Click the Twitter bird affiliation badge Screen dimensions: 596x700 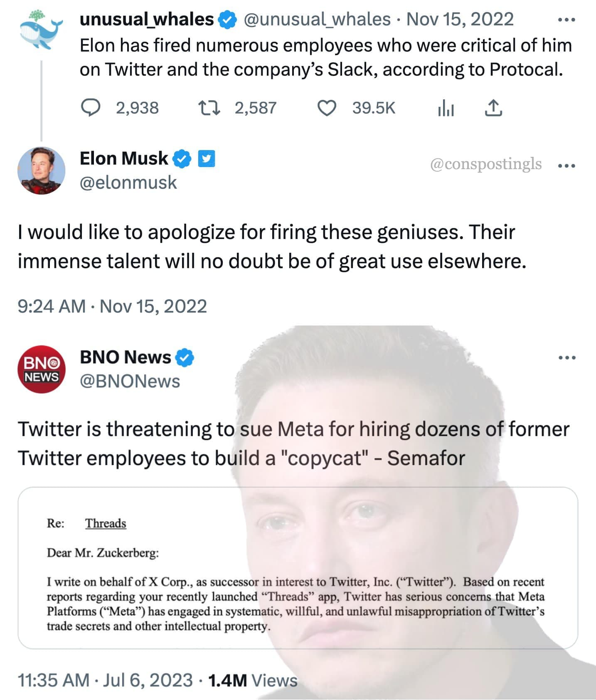pos(206,159)
